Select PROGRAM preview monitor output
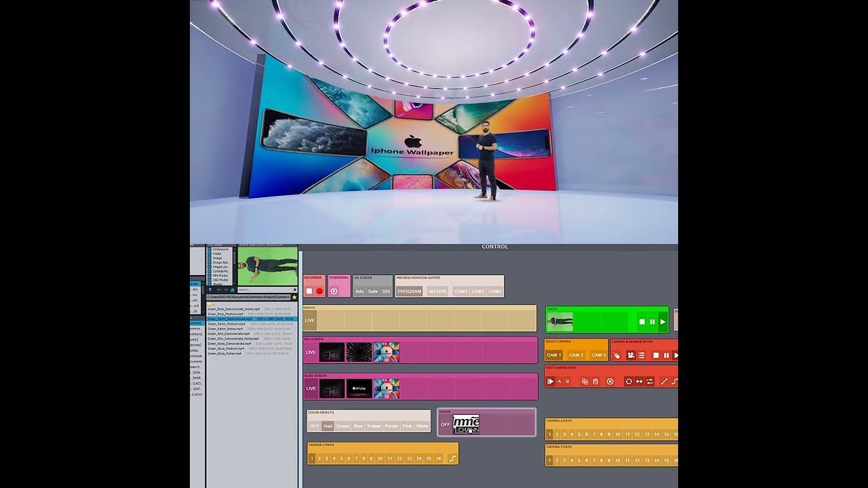 (410, 291)
